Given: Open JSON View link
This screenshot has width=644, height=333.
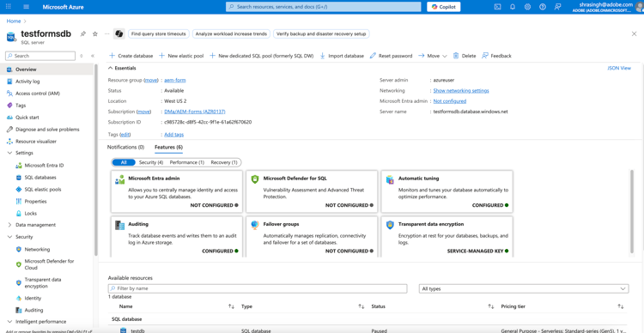Looking at the screenshot, I should tap(619, 68).
